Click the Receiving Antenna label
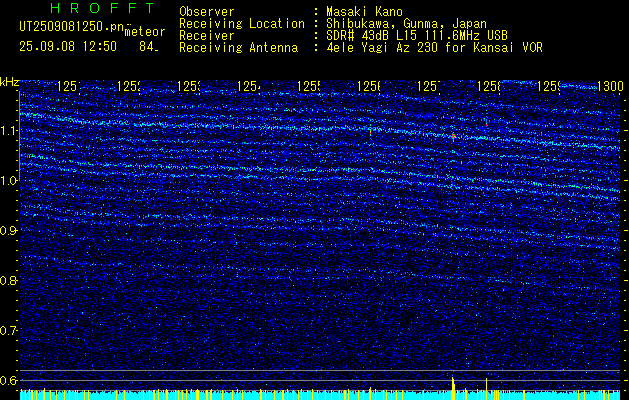629x400 pixels. coord(238,48)
